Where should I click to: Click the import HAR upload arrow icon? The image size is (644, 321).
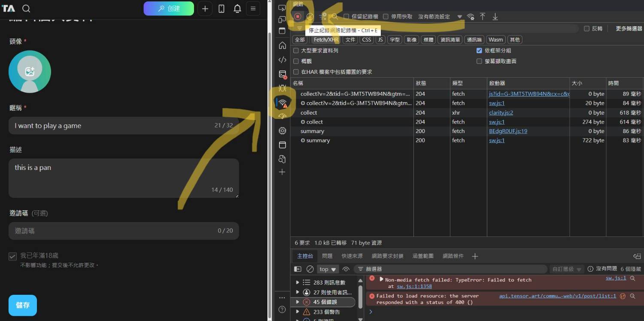tap(483, 17)
